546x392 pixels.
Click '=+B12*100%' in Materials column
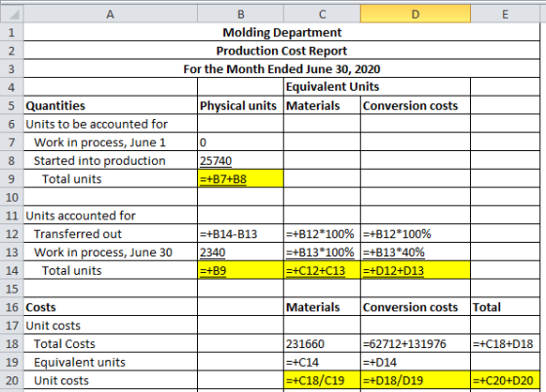[322, 234]
